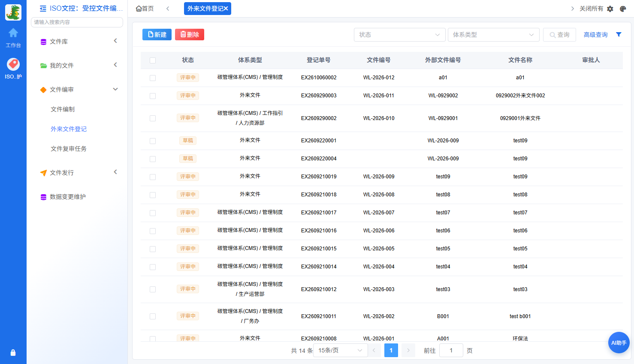Click the 文件发行 paper plane icon

[x=43, y=173]
